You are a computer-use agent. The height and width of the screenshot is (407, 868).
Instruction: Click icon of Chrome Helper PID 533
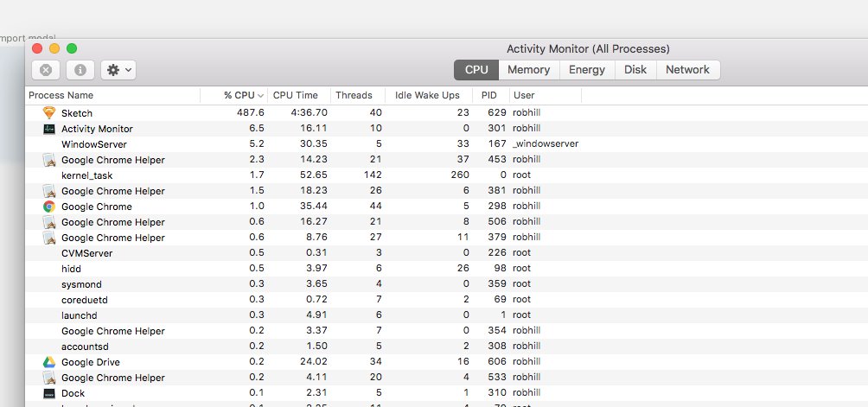pos(49,378)
